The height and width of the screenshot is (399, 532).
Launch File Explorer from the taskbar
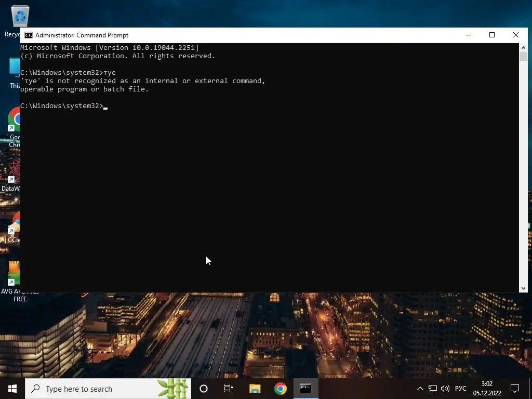(x=255, y=389)
